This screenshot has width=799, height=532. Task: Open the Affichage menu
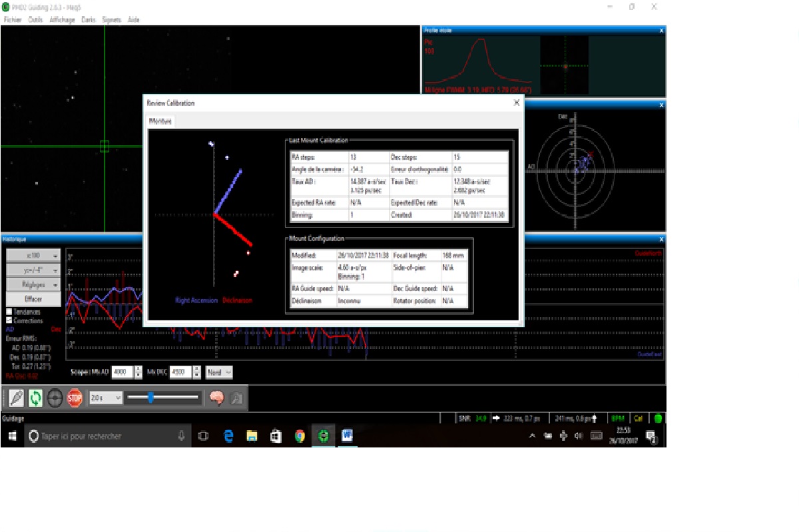62,20
